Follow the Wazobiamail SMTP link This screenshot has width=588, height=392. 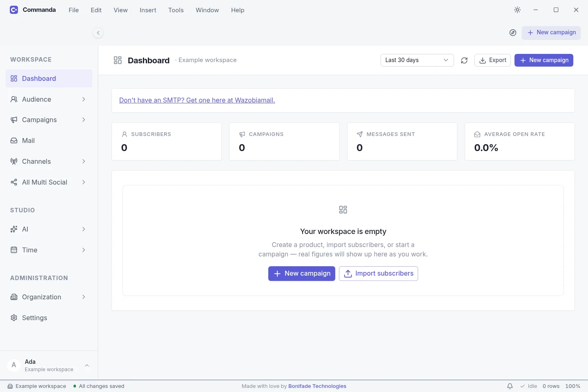[x=197, y=100]
